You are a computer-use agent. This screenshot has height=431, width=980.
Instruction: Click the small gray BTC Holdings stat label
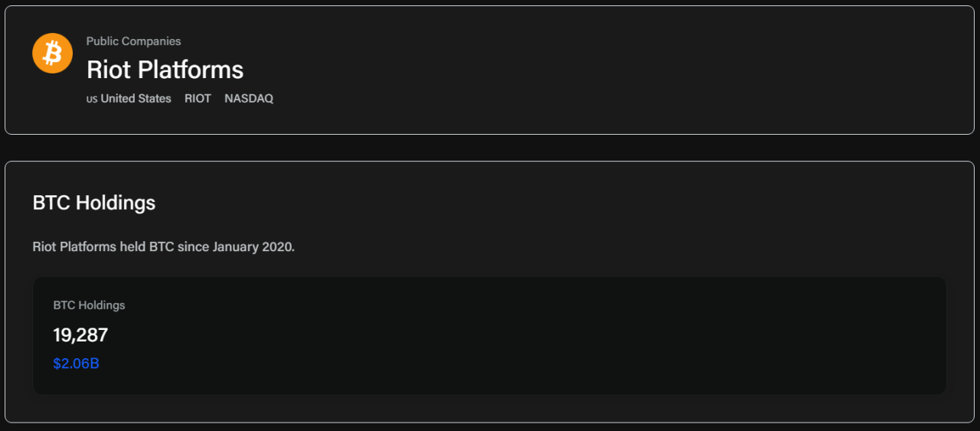click(89, 305)
